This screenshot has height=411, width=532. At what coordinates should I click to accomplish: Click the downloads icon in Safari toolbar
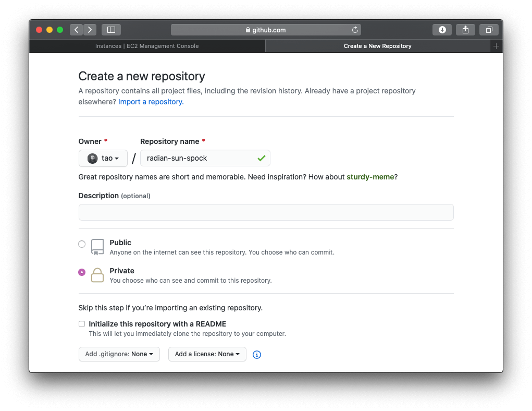(x=442, y=30)
